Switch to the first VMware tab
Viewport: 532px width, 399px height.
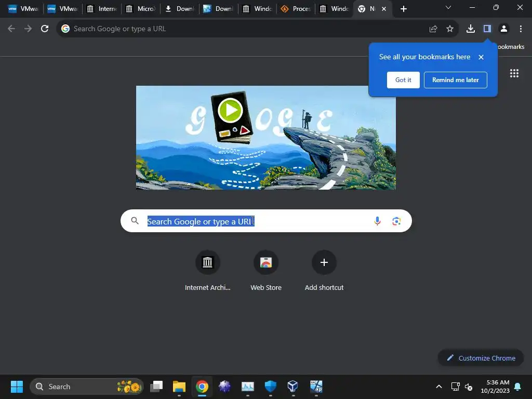coord(23,9)
